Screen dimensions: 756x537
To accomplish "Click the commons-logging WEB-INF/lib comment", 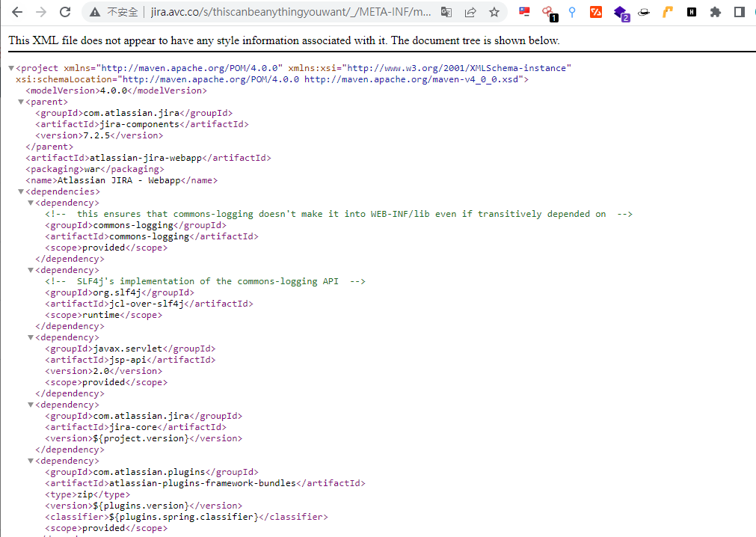I will [x=339, y=214].
